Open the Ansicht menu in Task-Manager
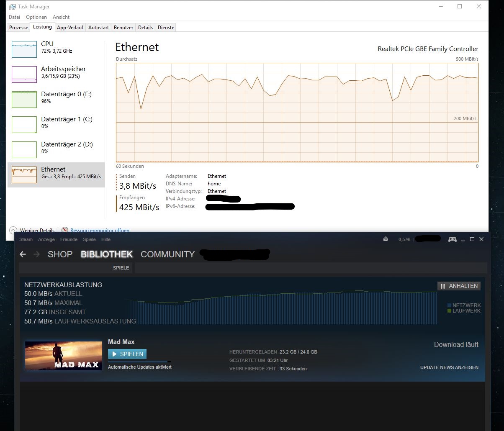504x431 pixels. point(61,17)
